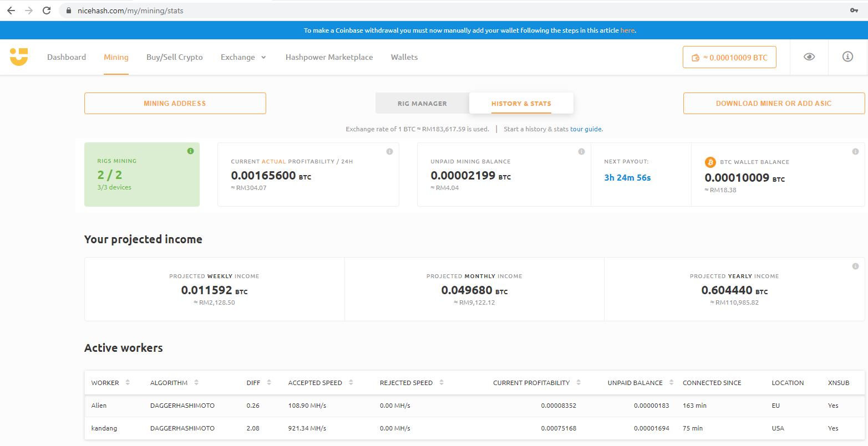This screenshot has height=446, width=868.
Task: Switch to the Rig Manager tab
Action: pos(422,104)
